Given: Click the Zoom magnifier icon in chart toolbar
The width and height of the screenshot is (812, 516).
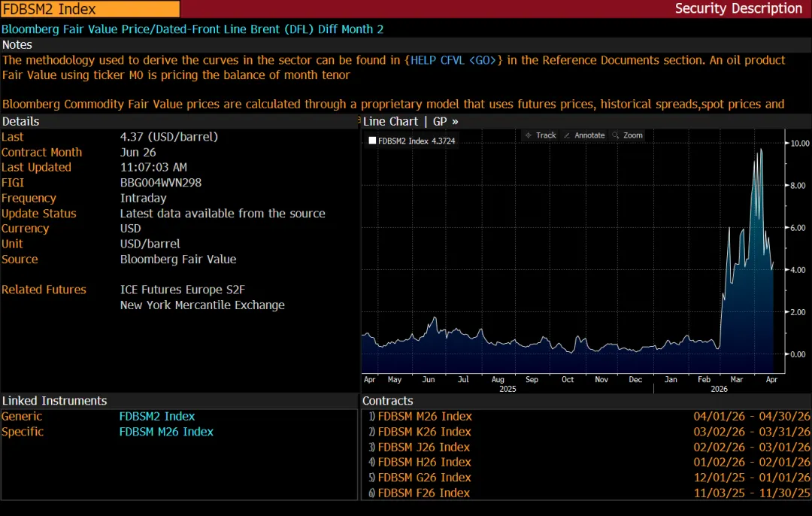Looking at the screenshot, I should pyautogui.click(x=615, y=135).
